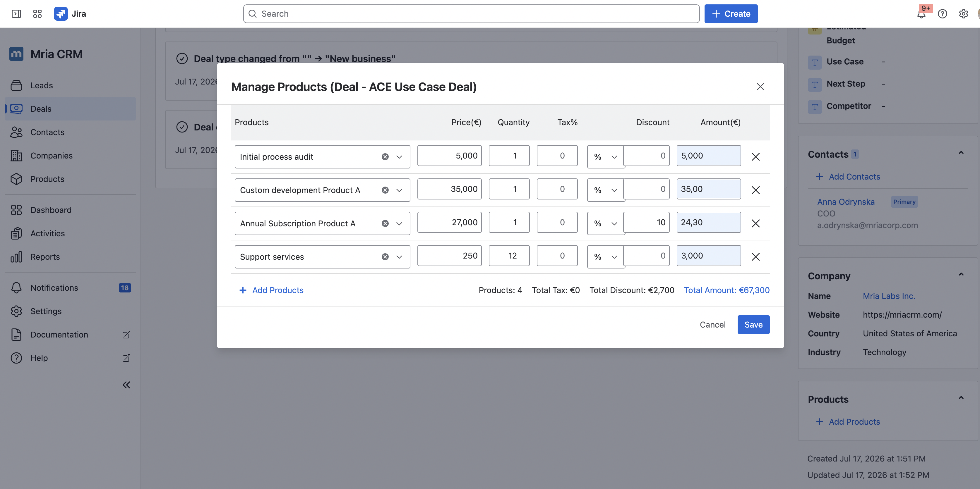Remove the Support services row

(755, 257)
